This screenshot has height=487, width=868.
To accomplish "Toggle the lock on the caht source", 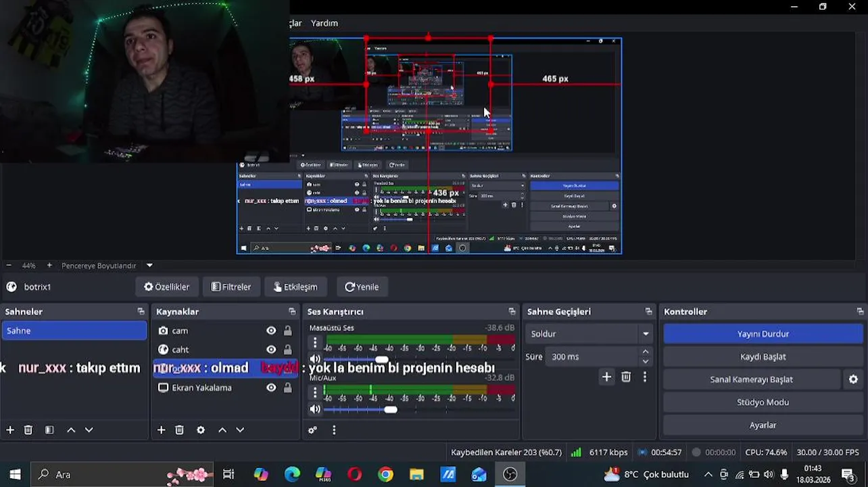I will (288, 350).
